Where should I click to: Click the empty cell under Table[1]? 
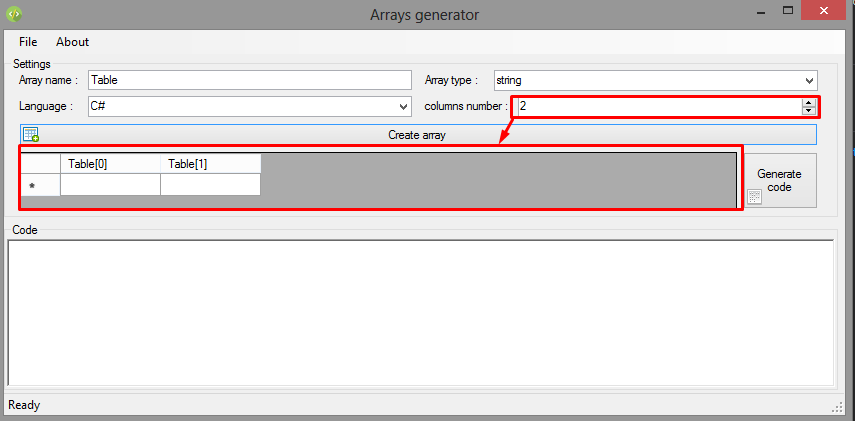point(210,185)
